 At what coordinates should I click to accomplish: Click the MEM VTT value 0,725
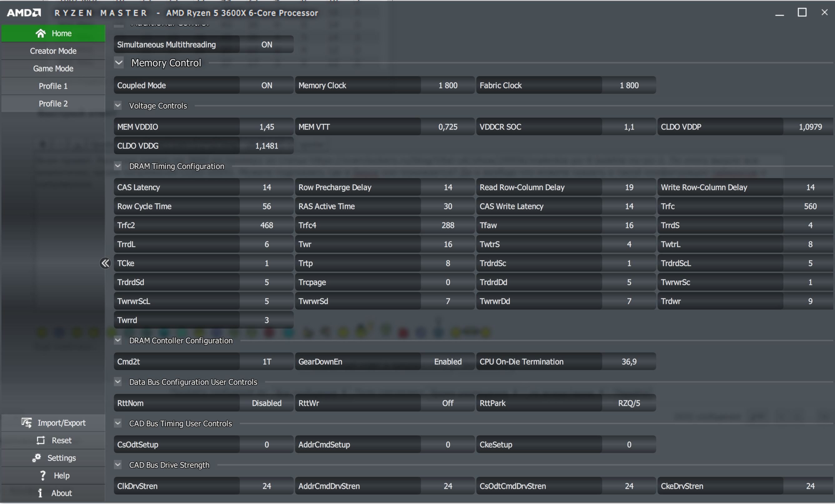tap(448, 127)
